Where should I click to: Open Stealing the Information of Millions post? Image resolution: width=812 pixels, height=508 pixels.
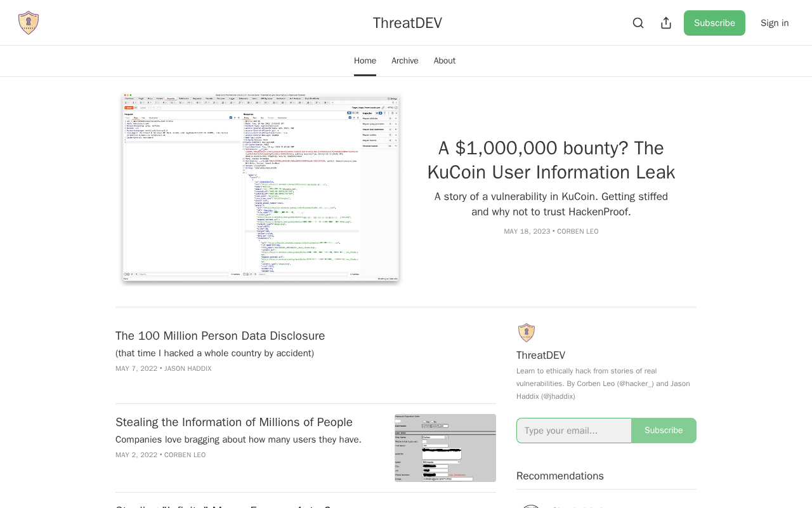(234, 422)
